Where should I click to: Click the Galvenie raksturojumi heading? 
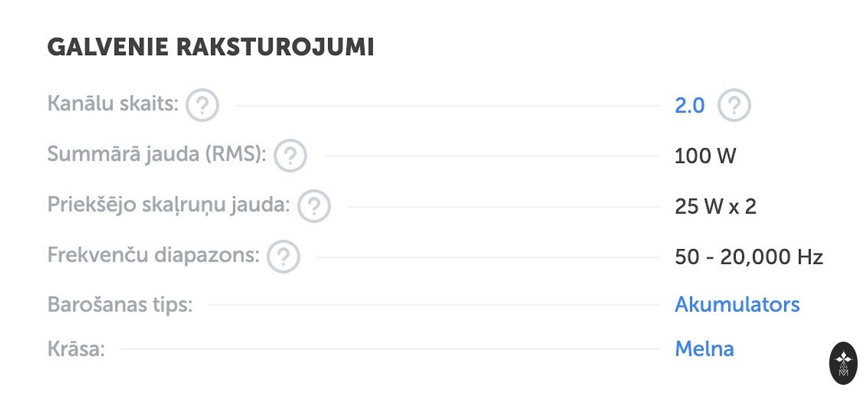210,48
